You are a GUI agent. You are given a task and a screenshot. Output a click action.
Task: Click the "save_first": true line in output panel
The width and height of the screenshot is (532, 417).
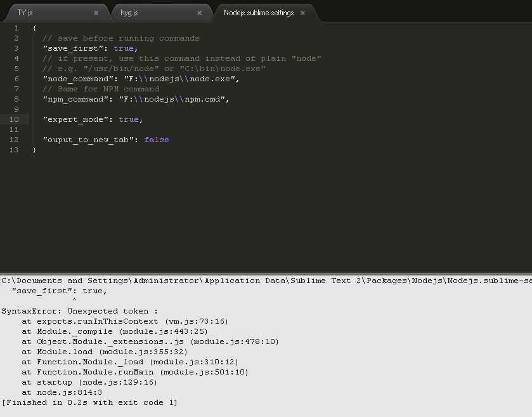pyautogui.click(x=60, y=291)
